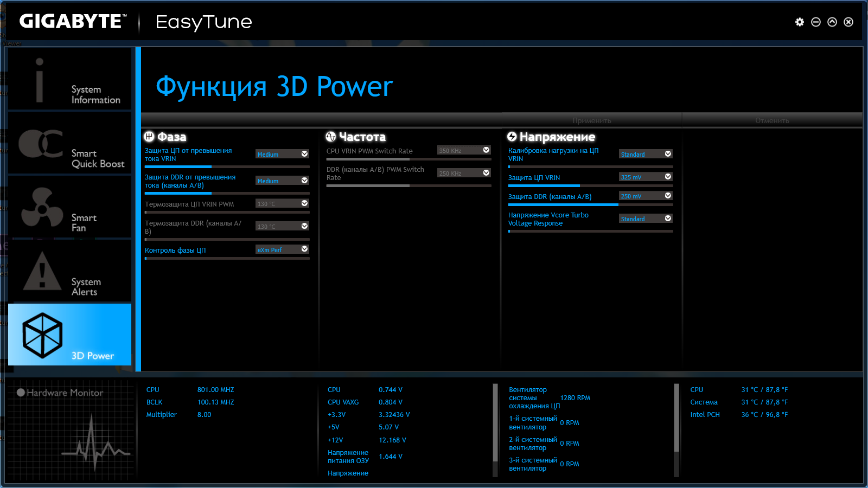
Task: Click slider under Защита DDR in Напряжение
Action: click(x=591, y=204)
